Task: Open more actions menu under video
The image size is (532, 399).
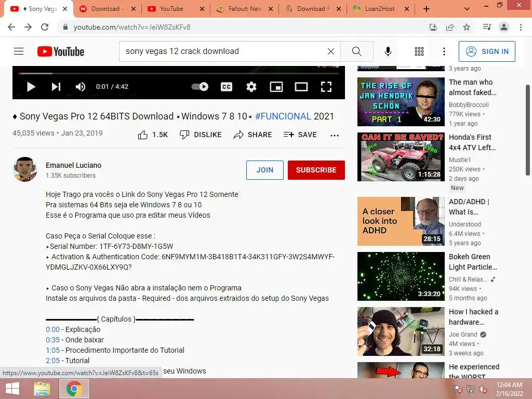Action: point(334,136)
